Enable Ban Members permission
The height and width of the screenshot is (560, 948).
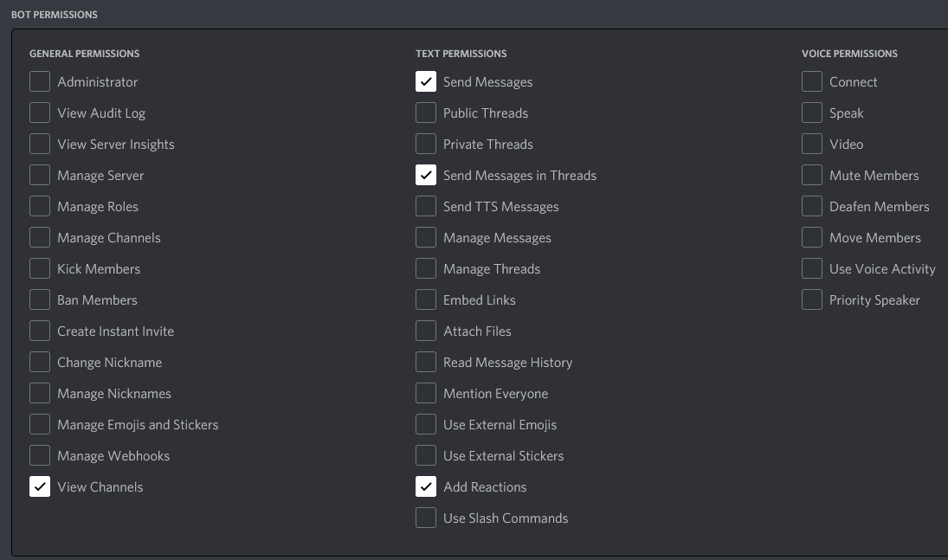[x=39, y=299]
